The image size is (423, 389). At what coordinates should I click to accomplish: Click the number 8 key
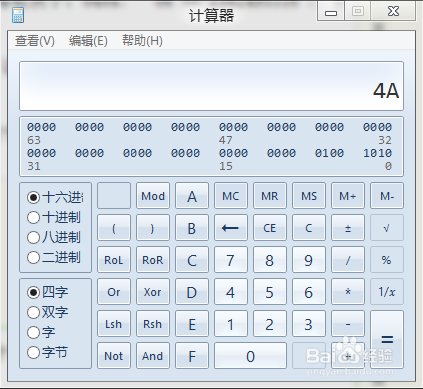[270, 260]
